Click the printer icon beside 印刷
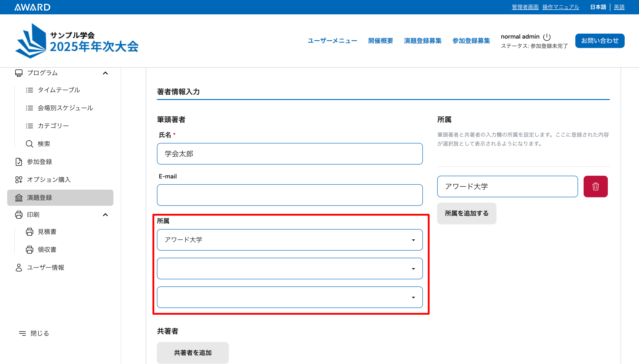 (19, 214)
